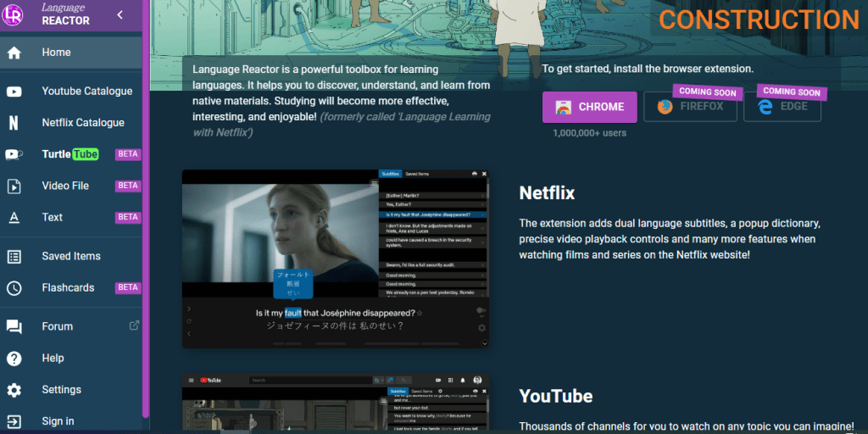The image size is (868, 434).
Task: Open the TurtleTube icon in sidebar
Action: pos(14,154)
